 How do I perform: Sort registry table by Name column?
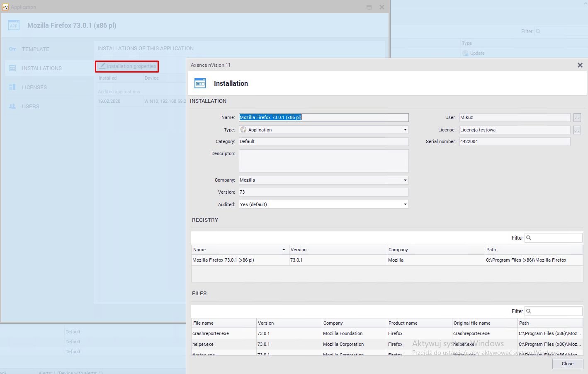(x=240, y=250)
